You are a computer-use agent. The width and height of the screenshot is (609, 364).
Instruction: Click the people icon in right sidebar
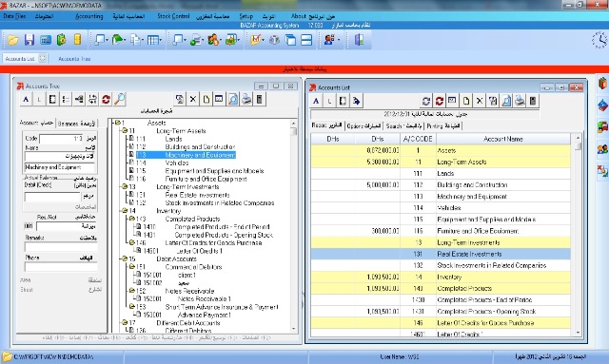pyautogui.click(x=602, y=149)
